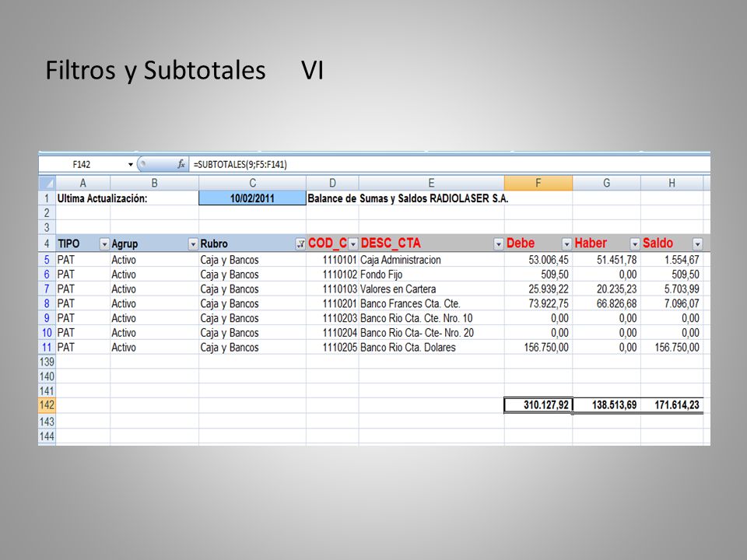This screenshot has width=747, height=560.
Task: Open the active Rubro filter button
Action: point(300,244)
